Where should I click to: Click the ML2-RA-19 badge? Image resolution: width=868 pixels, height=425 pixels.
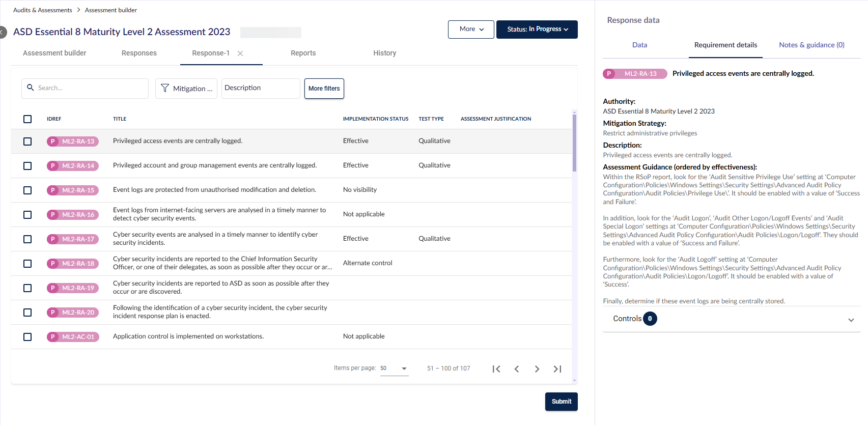(73, 288)
